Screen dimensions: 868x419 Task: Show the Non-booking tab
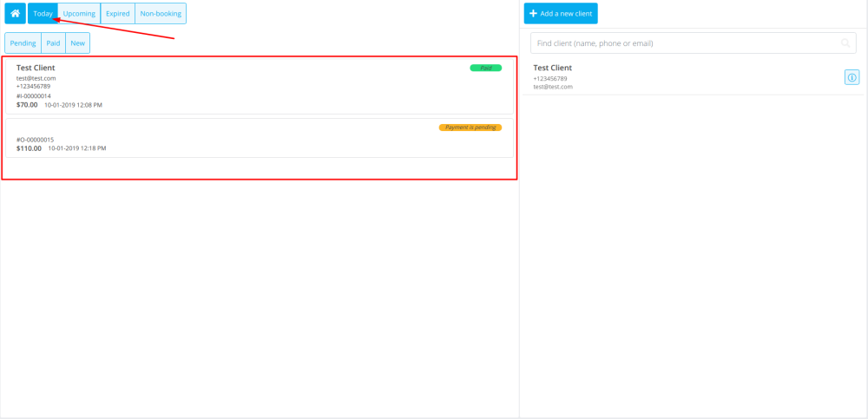(x=161, y=14)
